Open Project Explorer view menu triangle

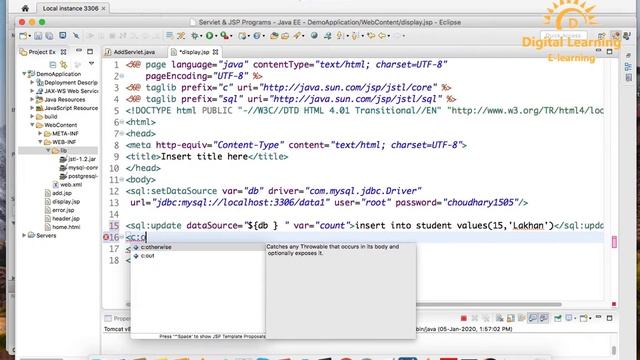[x=91, y=64]
